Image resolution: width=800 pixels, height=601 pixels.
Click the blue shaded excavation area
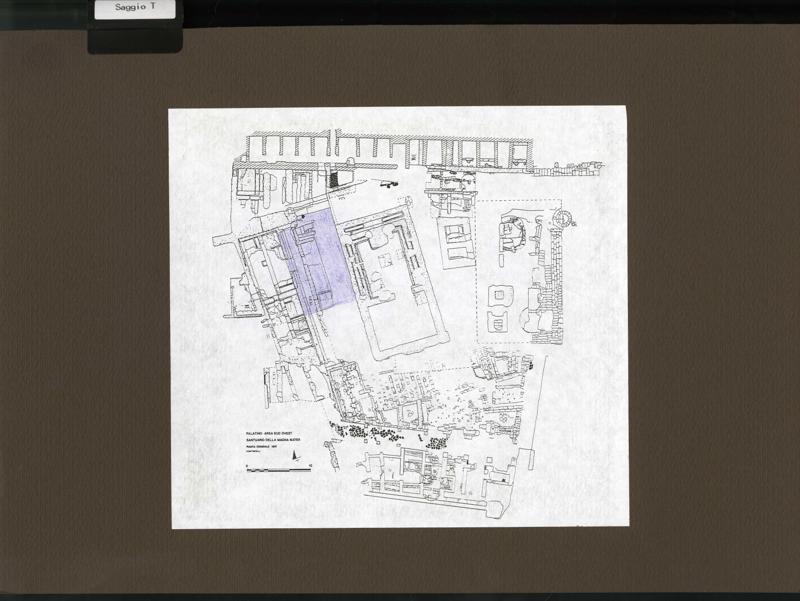pyautogui.click(x=317, y=261)
